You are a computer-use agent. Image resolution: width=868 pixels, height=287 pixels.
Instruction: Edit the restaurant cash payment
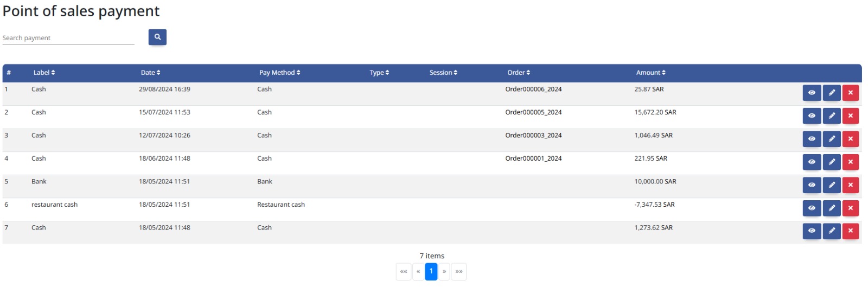(832, 208)
